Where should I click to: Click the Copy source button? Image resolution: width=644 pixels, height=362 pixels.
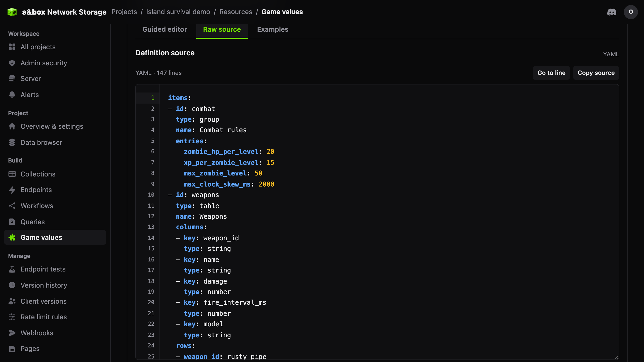click(x=596, y=73)
